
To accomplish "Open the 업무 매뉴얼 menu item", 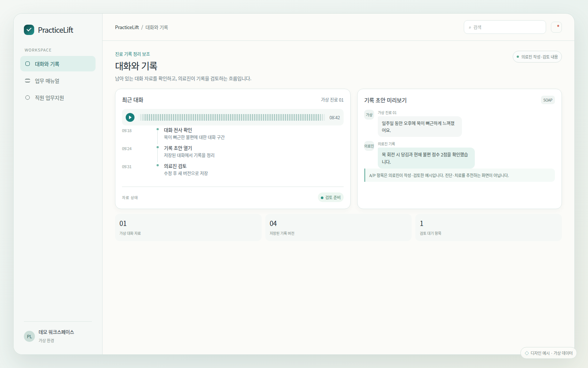I will (x=58, y=81).
